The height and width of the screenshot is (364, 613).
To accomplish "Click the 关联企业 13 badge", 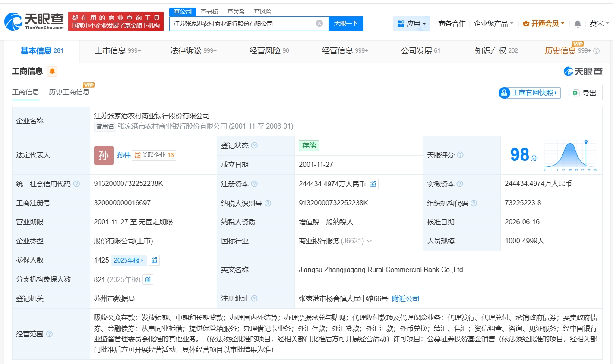I will point(154,155).
